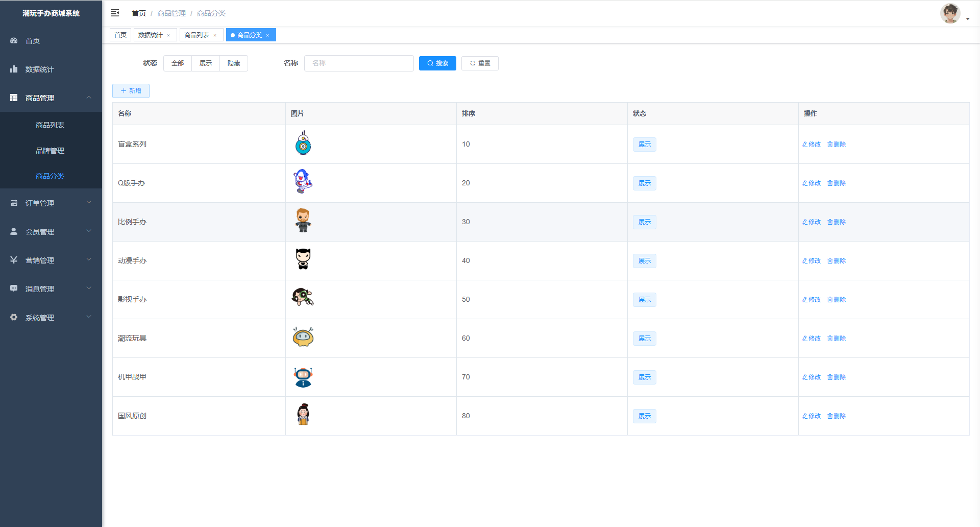Click the 营销管理 yen icon
980x527 pixels.
point(14,260)
